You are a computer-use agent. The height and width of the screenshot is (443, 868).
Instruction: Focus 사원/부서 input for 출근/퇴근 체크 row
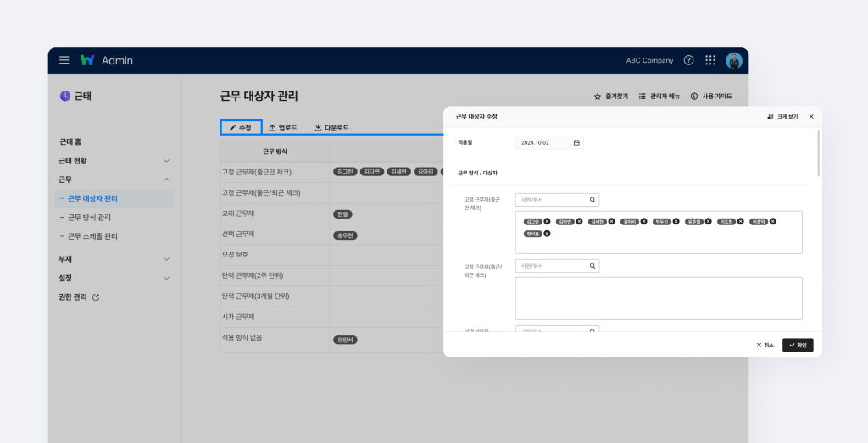click(x=557, y=266)
